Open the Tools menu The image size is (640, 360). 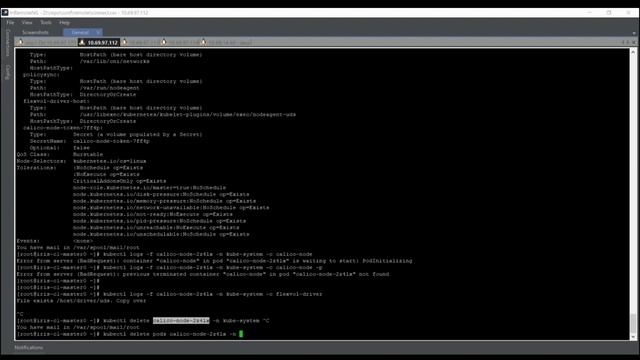click(x=46, y=22)
